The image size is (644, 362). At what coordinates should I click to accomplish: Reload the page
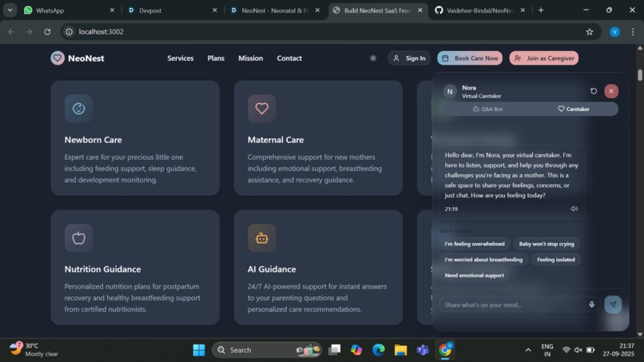47,32
